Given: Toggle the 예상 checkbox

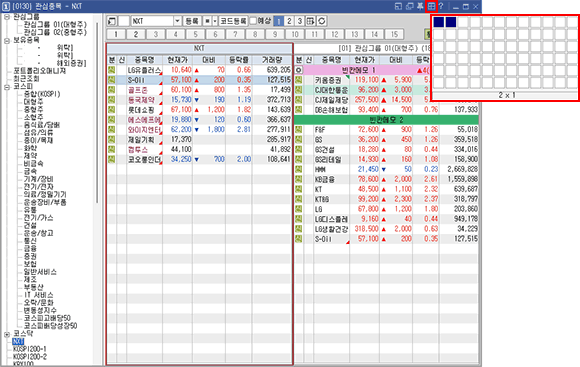Looking at the screenshot, I should [253, 21].
